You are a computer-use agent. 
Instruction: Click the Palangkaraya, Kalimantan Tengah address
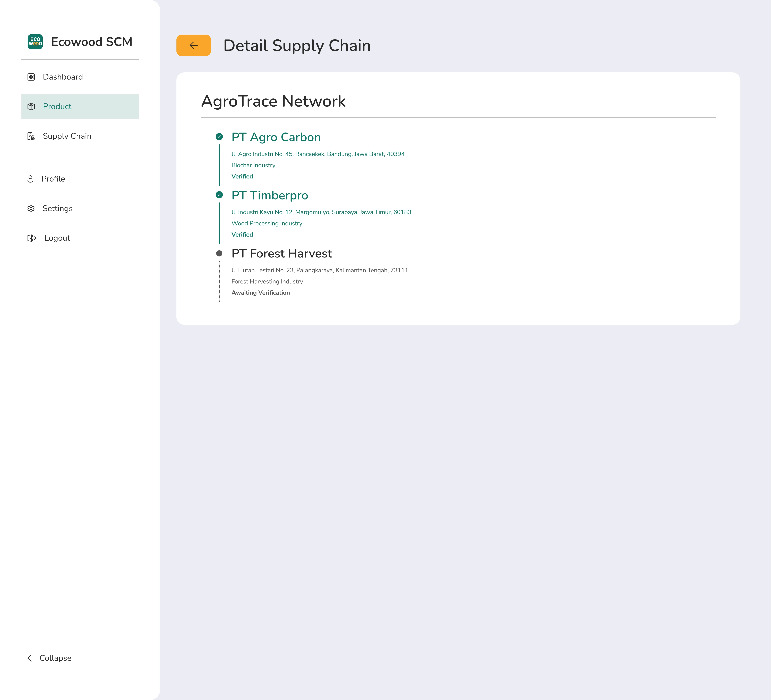point(320,270)
